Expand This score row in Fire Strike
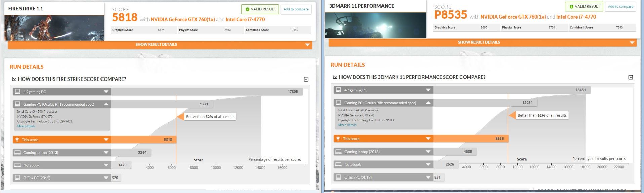 [x=106, y=140]
